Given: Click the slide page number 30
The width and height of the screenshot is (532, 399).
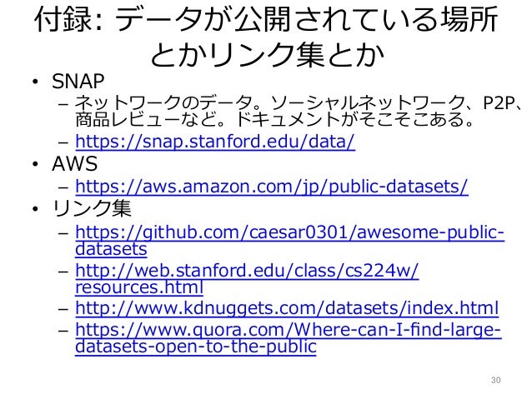Looking at the screenshot, I should (495, 380).
